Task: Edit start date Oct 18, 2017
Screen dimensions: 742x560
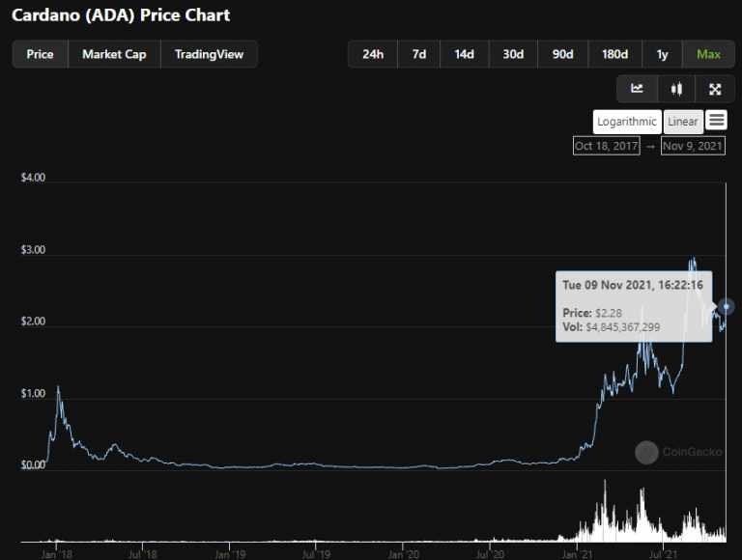Action: tap(606, 146)
